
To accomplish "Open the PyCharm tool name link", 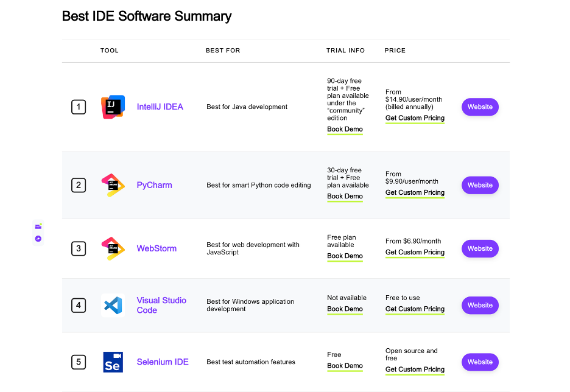I will (x=154, y=185).
